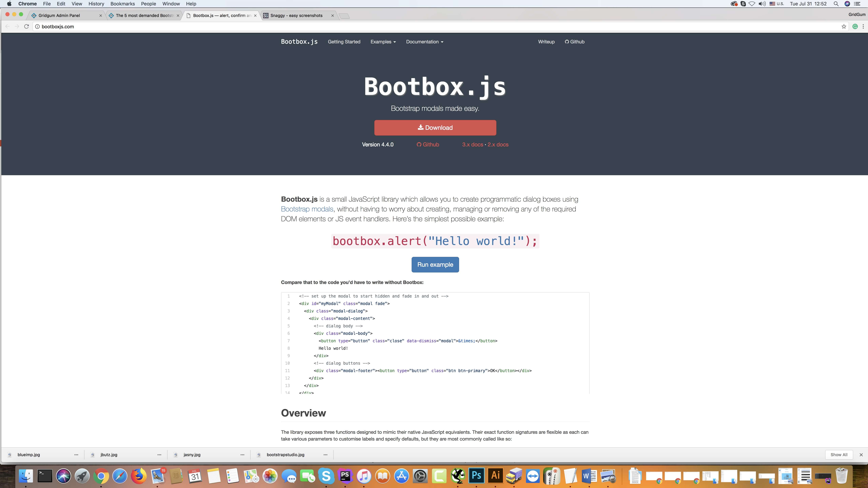
Task: Click the Bootbox.js brand in navbar
Action: point(299,42)
